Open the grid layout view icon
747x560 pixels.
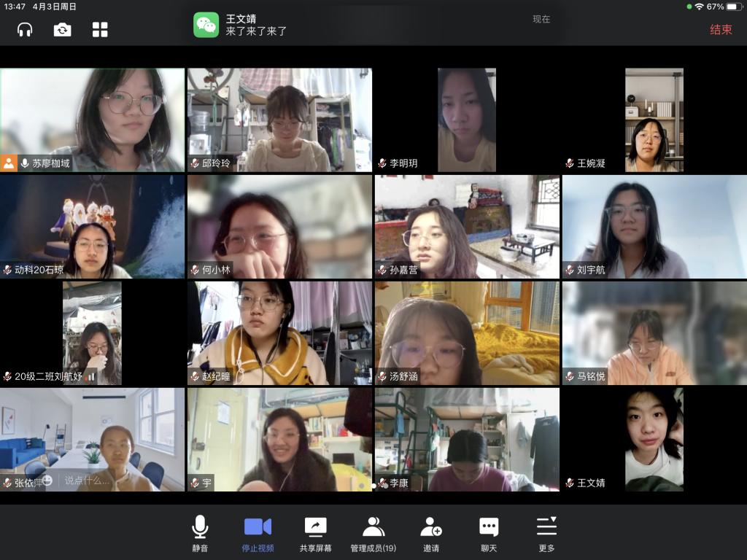tap(100, 29)
